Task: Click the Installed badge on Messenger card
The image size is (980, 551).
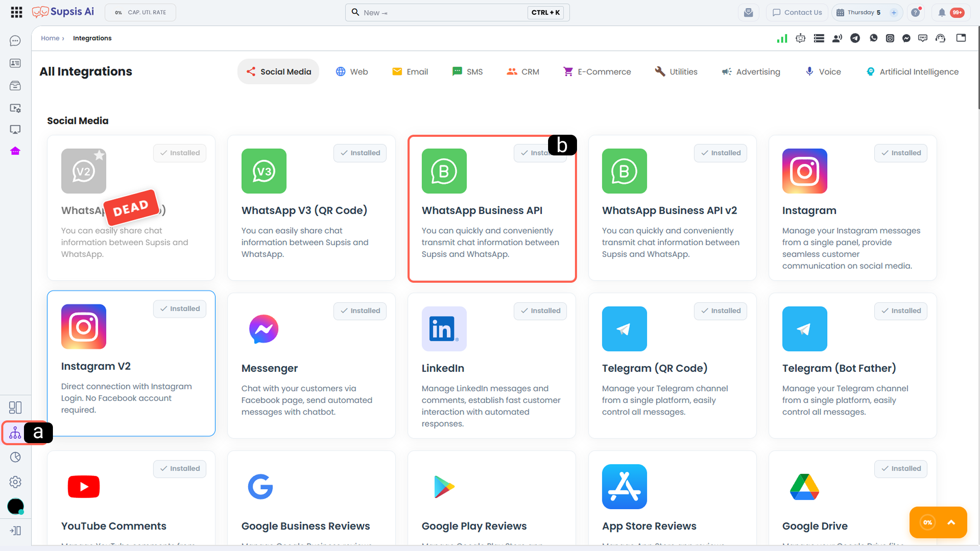Action: click(360, 311)
